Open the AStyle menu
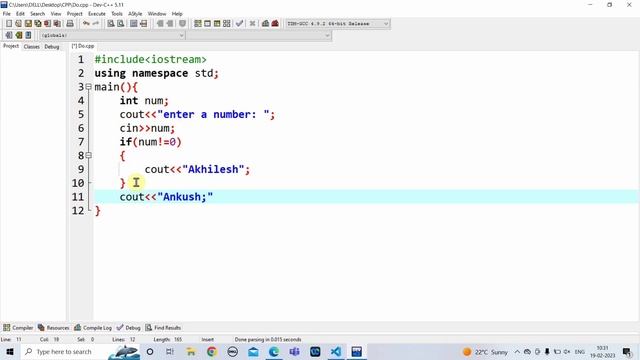 pos(135,13)
